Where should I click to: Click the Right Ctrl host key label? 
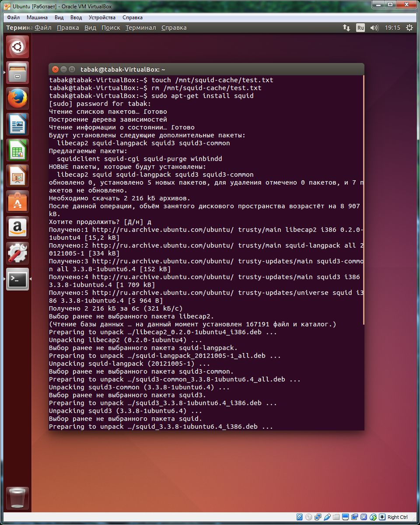pos(398,517)
